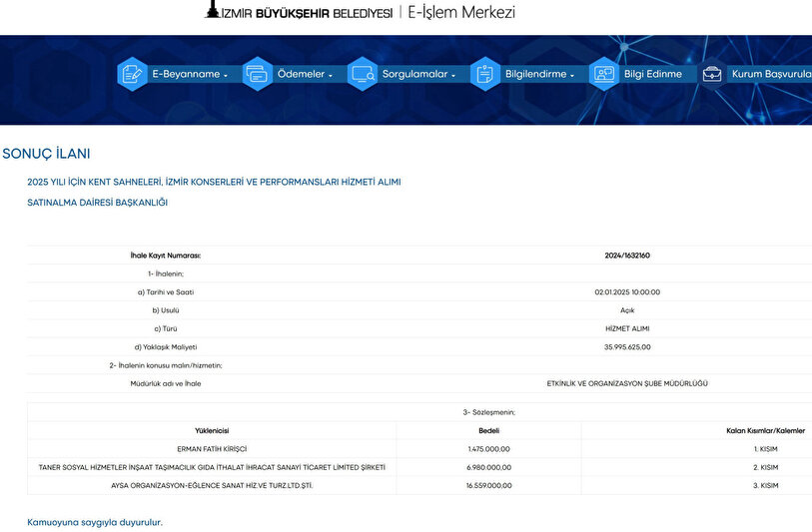Click the Bilgilendirme notepad icon
Screen dimensions: 812x532
(x=484, y=74)
